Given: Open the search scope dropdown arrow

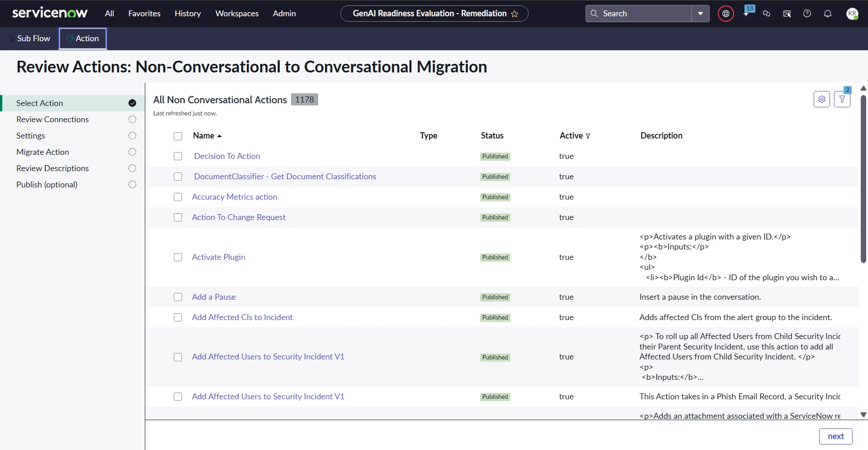Looking at the screenshot, I should [701, 14].
